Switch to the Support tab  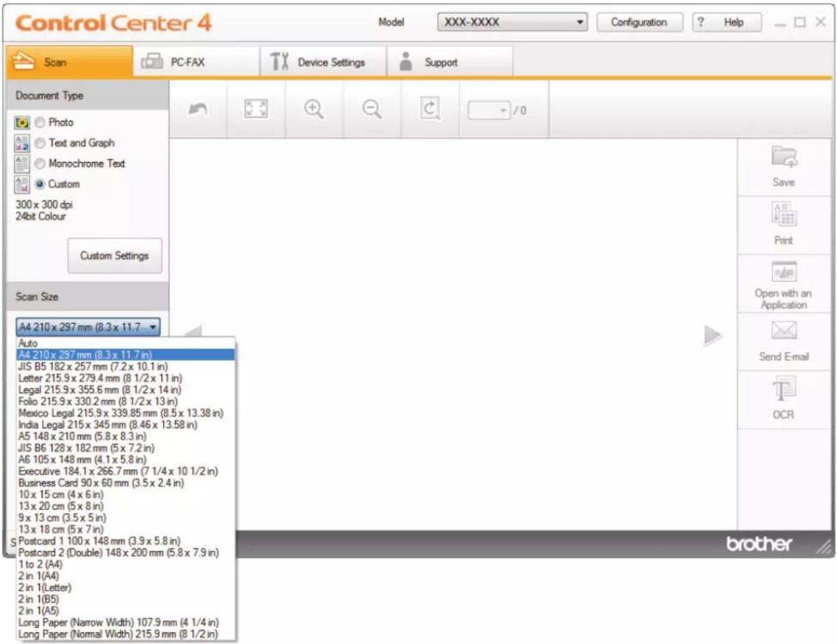450,62
